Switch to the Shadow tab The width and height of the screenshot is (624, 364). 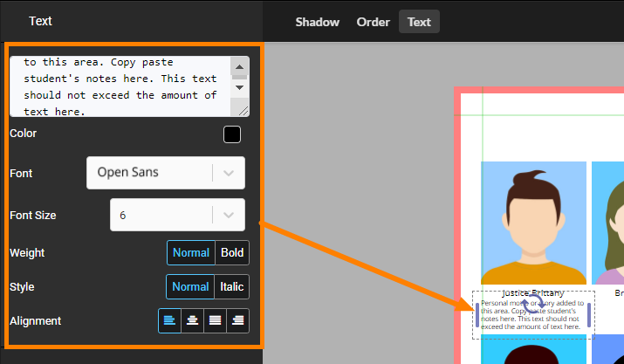point(317,22)
